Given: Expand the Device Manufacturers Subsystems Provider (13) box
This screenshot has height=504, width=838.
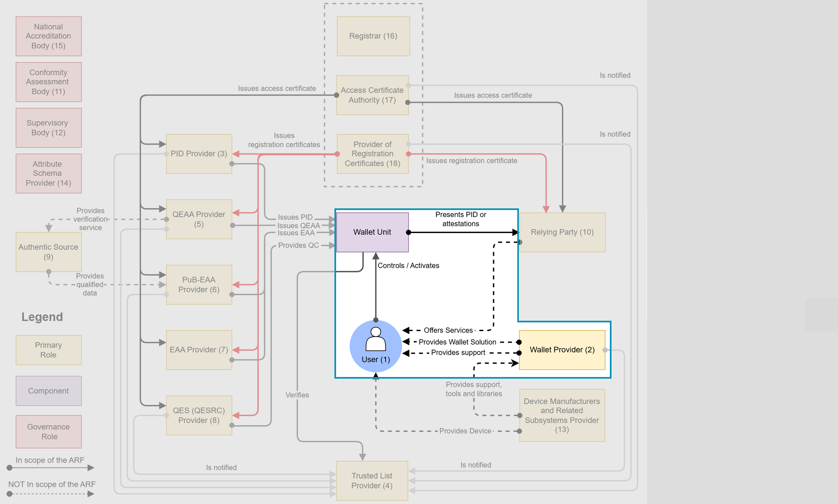Looking at the screenshot, I should 562,415.
